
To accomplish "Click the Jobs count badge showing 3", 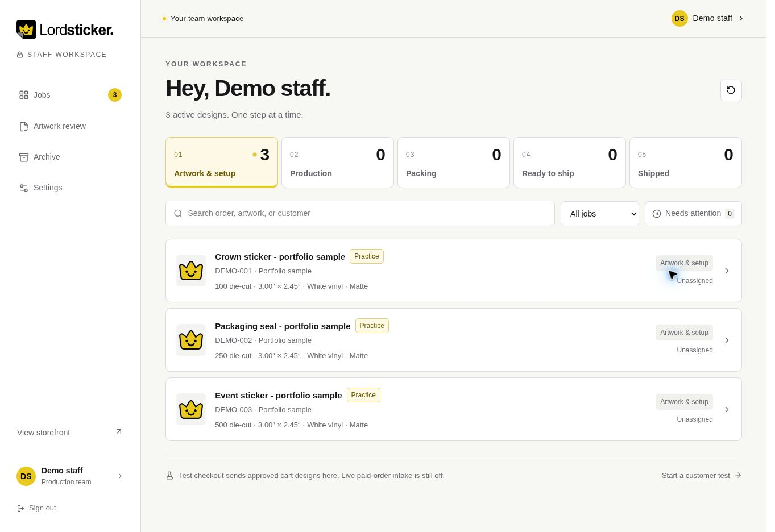I will coord(115,95).
